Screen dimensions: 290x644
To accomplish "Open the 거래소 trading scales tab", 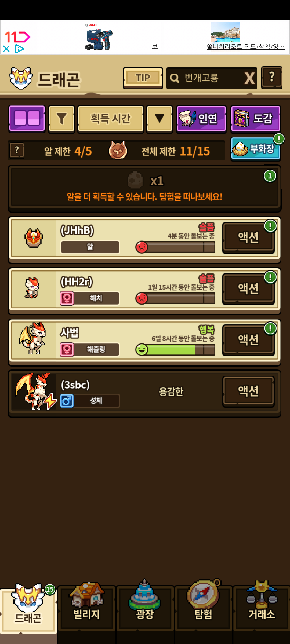I will [x=262, y=607].
